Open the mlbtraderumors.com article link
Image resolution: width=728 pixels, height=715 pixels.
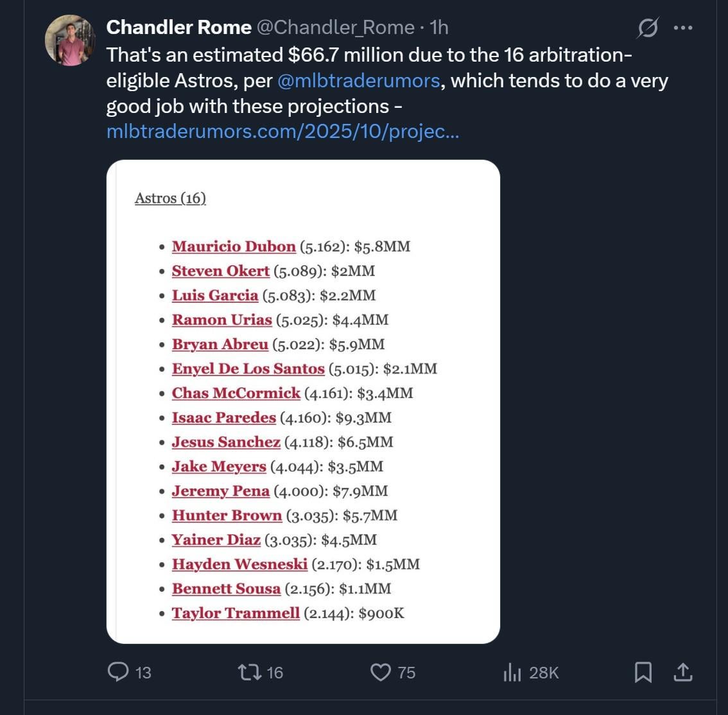(x=282, y=132)
